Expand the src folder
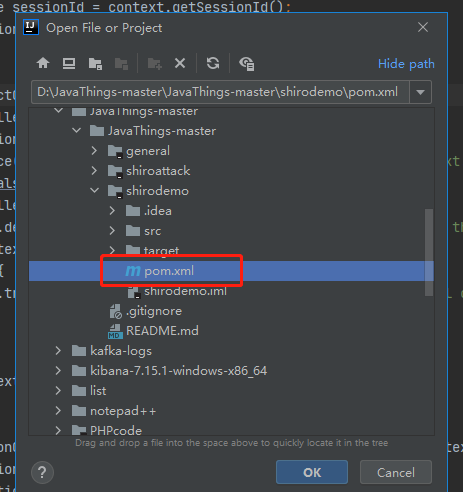Image resolution: width=463 pixels, height=492 pixels. click(x=112, y=231)
